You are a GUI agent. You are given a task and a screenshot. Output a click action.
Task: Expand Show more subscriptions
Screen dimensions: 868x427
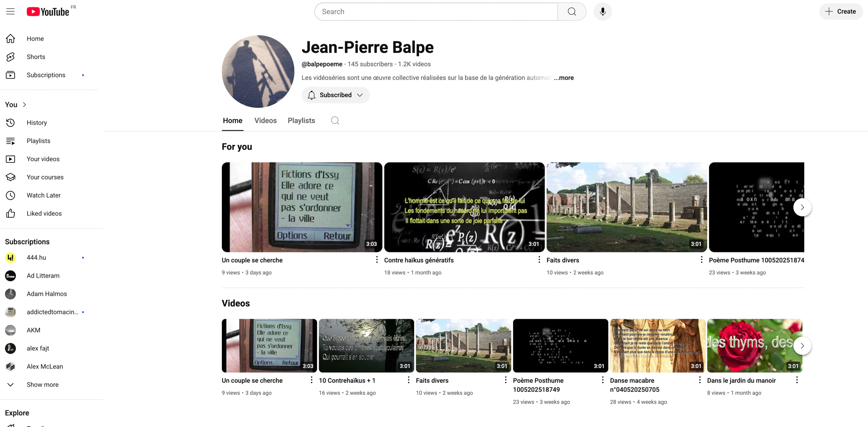click(42, 385)
